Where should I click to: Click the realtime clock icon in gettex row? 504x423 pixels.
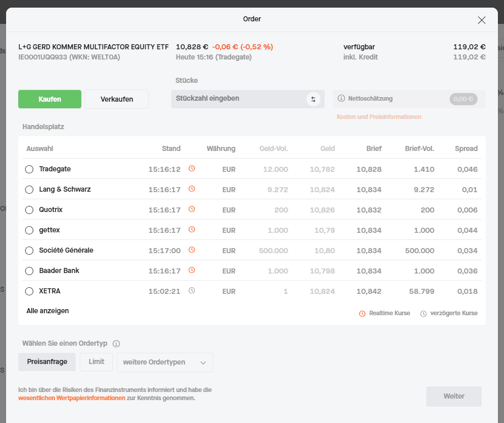pyautogui.click(x=192, y=229)
